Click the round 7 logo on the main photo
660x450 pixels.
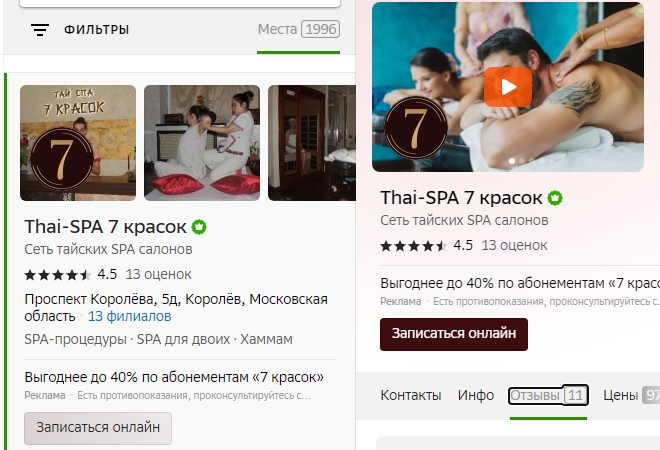(416, 128)
